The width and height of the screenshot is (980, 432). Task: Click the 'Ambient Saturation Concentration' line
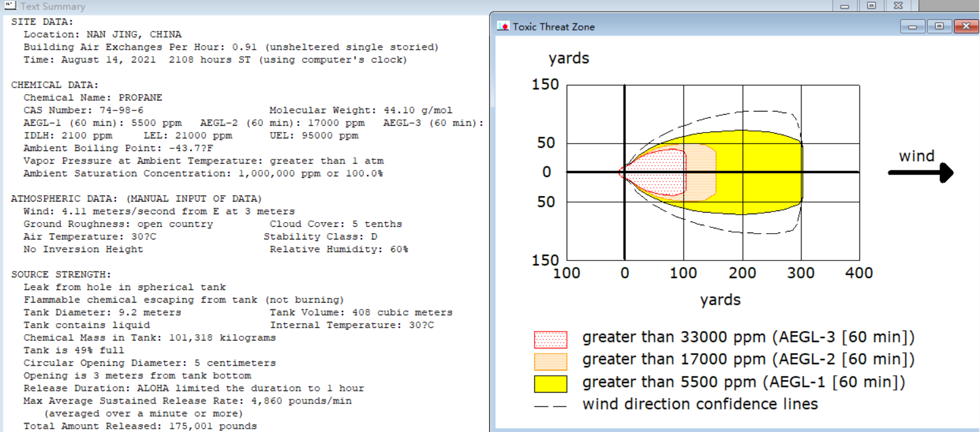coord(203,173)
